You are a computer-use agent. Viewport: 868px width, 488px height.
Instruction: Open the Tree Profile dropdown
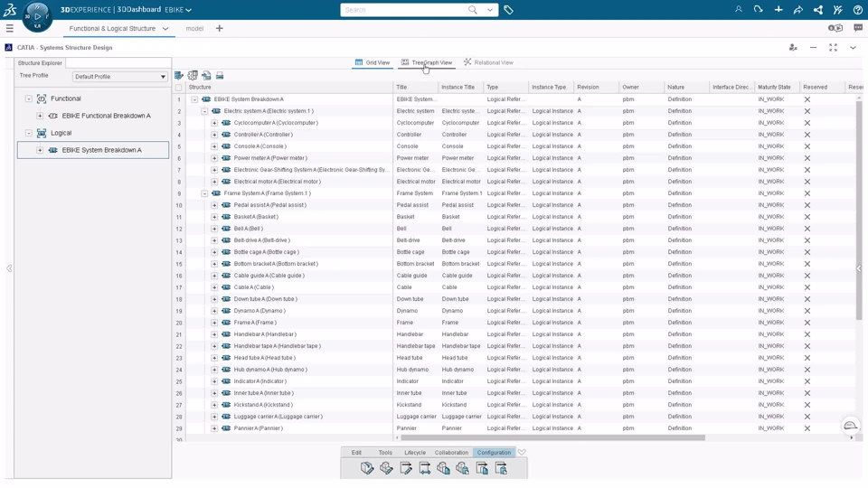click(120, 76)
